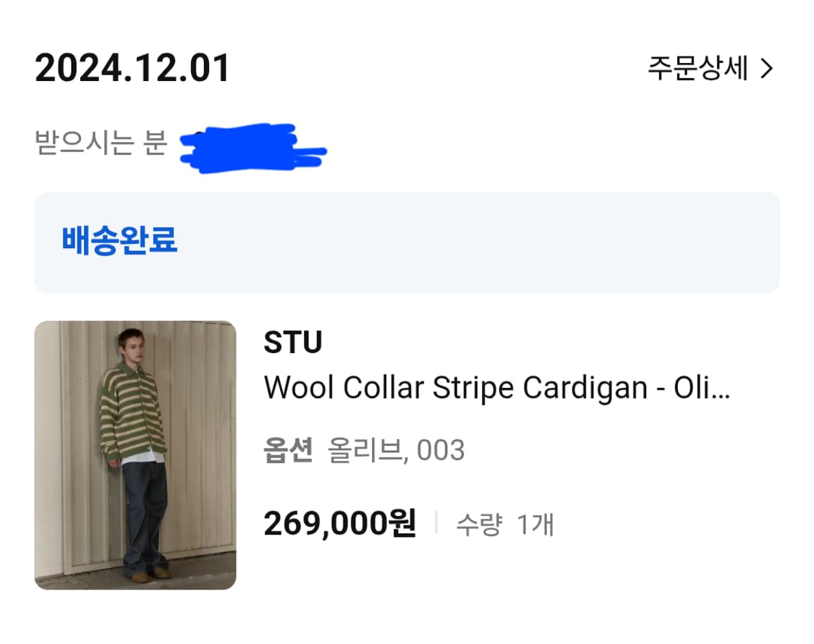
Task: Click the 003 size option text
Action: pos(441,450)
